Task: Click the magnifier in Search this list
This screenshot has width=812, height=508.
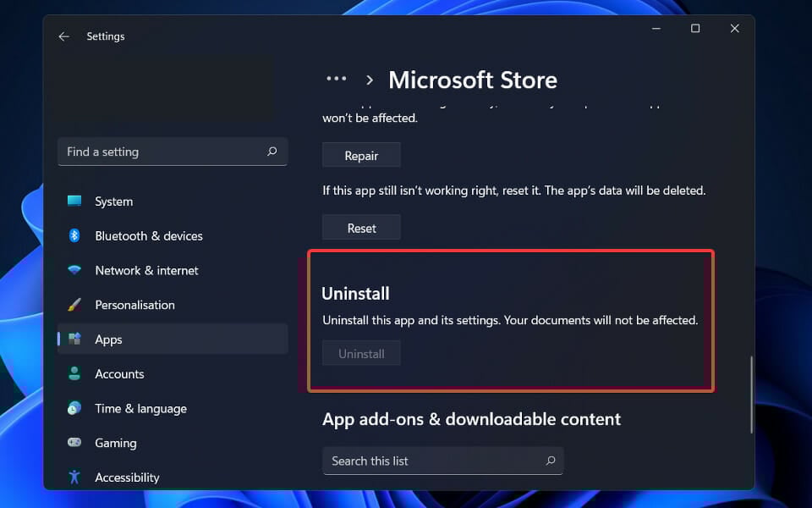Action: (x=551, y=461)
